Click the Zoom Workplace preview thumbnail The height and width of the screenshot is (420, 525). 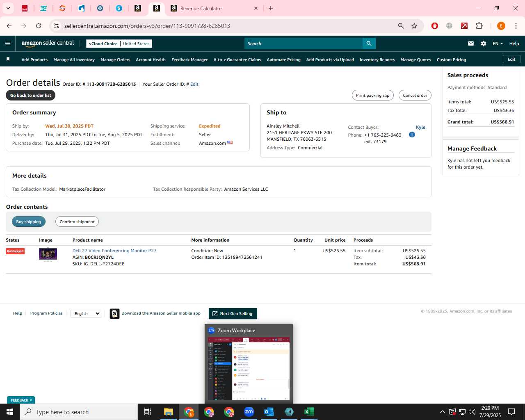pos(249,368)
